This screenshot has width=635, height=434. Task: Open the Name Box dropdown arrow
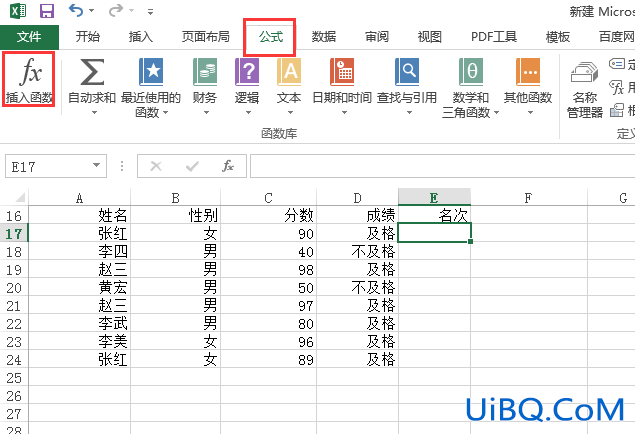pyautogui.click(x=96, y=165)
